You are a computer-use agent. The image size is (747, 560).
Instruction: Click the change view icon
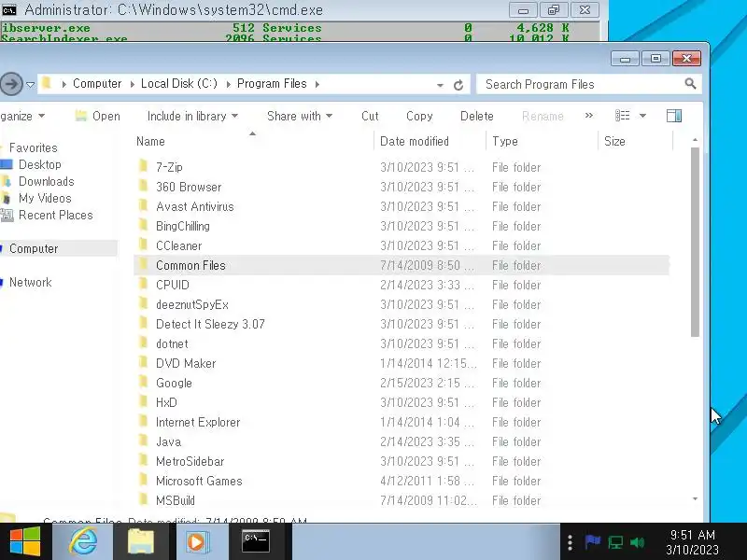(622, 116)
